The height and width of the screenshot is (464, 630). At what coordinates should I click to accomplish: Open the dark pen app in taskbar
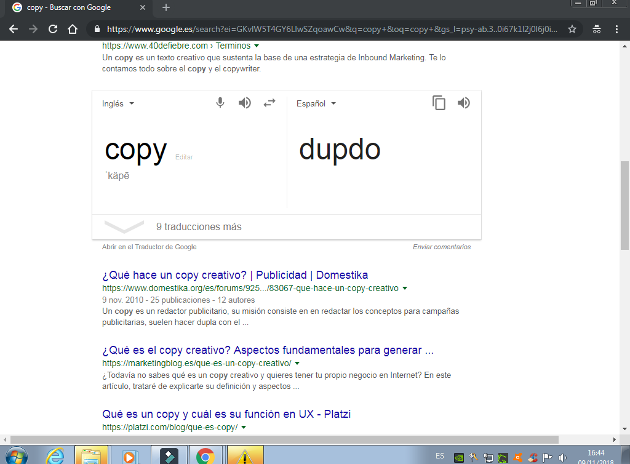pyautogui.click(x=169, y=456)
